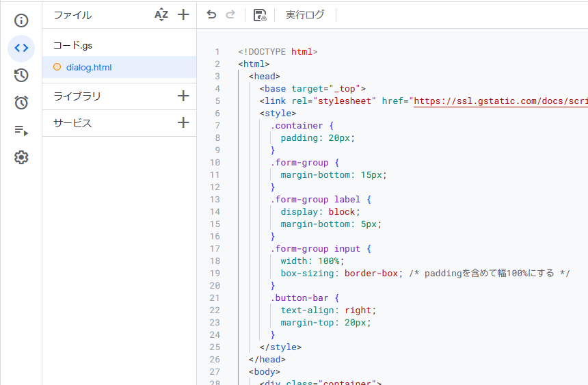Undo the last edit
Screen dimensions: 588x385
click(x=211, y=14)
